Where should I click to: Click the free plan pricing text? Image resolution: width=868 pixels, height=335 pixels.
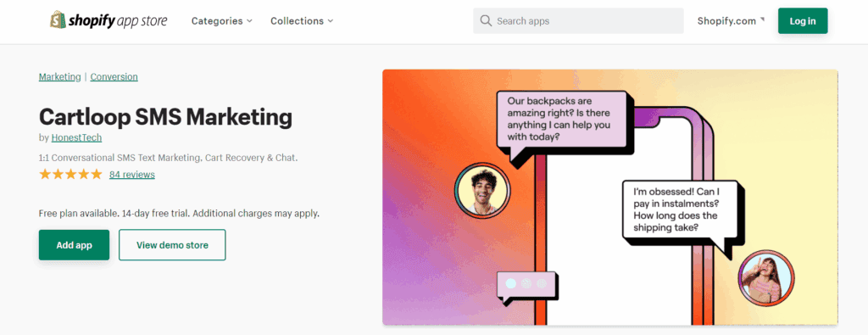(x=180, y=213)
